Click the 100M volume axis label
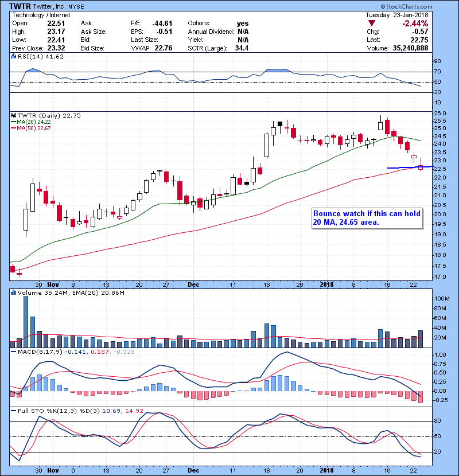Screen dimensions: 459x476 pos(442,299)
